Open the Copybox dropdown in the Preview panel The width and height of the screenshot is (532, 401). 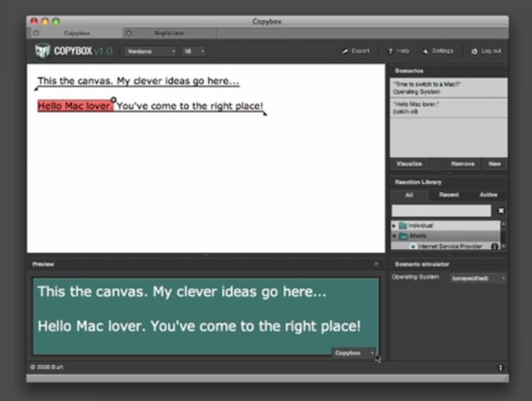click(354, 353)
